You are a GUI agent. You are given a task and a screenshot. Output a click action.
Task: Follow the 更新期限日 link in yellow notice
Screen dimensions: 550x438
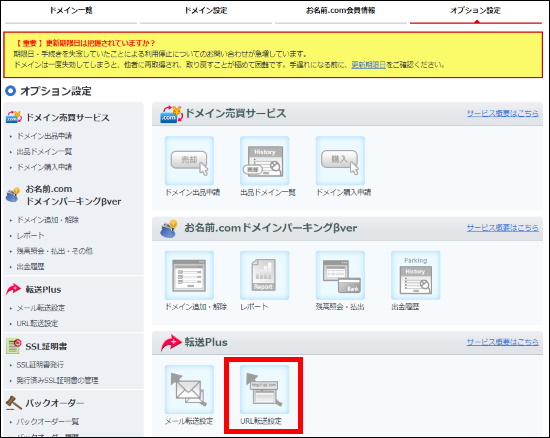pos(369,65)
